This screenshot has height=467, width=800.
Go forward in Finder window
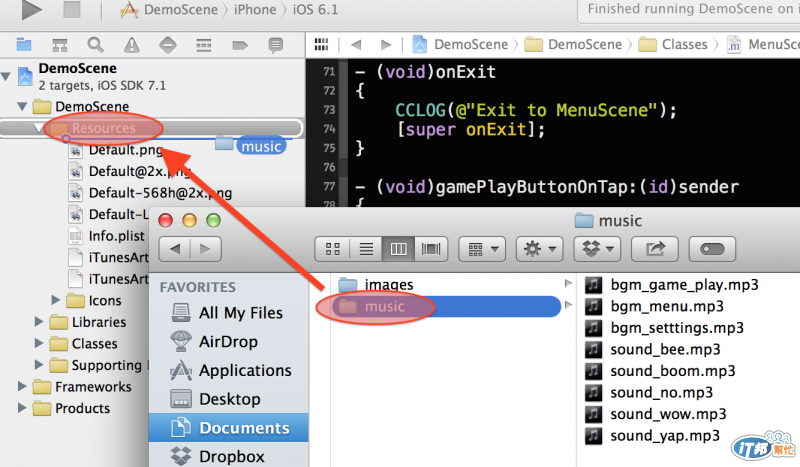pos(205,249)
